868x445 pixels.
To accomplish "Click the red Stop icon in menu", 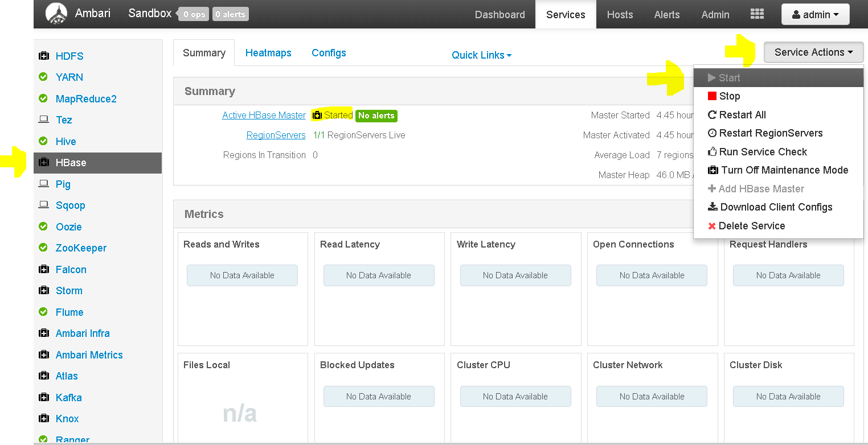I will [x=712, y=96].
